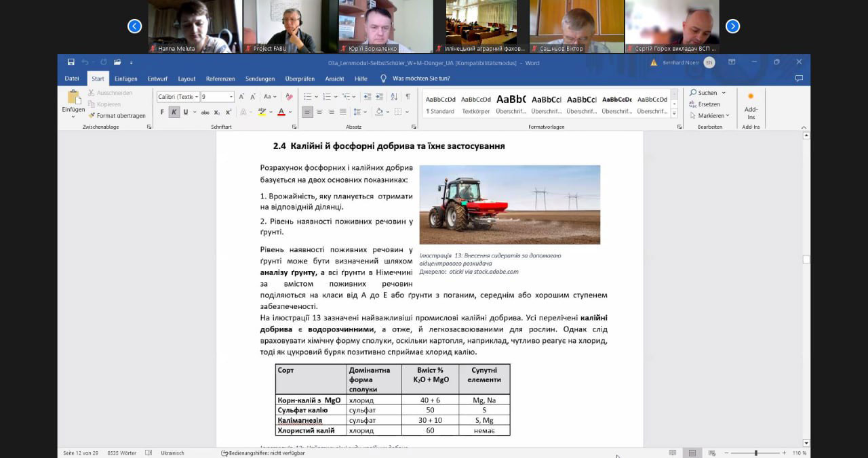Click the Ukrainisch language indicator
868x458 pixels.
click(x=172, y=453)
